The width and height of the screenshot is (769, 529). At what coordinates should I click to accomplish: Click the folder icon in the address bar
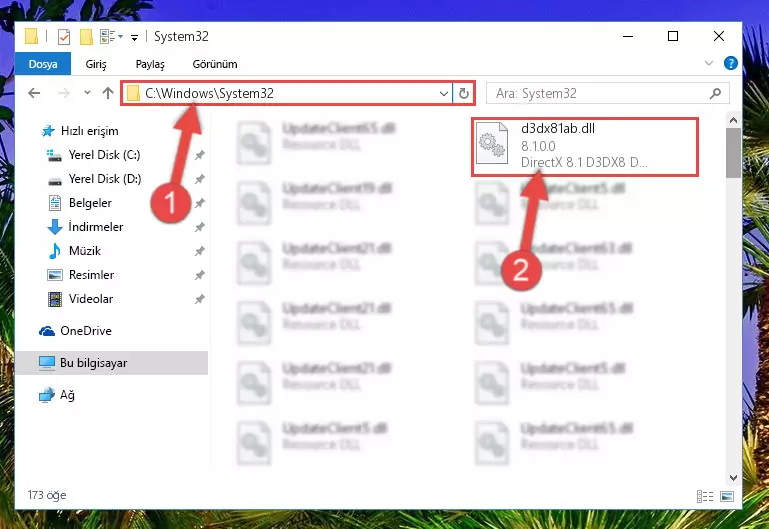coord(133,93)
